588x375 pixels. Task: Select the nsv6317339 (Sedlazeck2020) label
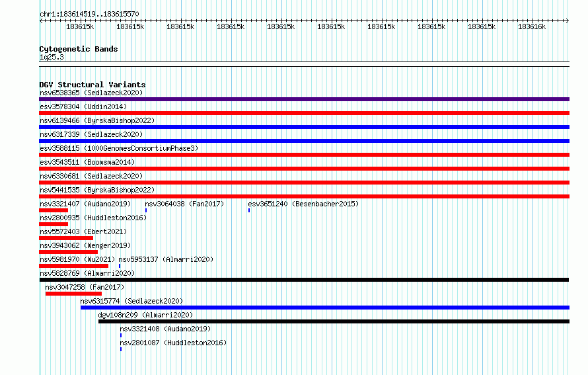(x=91, y=134)
